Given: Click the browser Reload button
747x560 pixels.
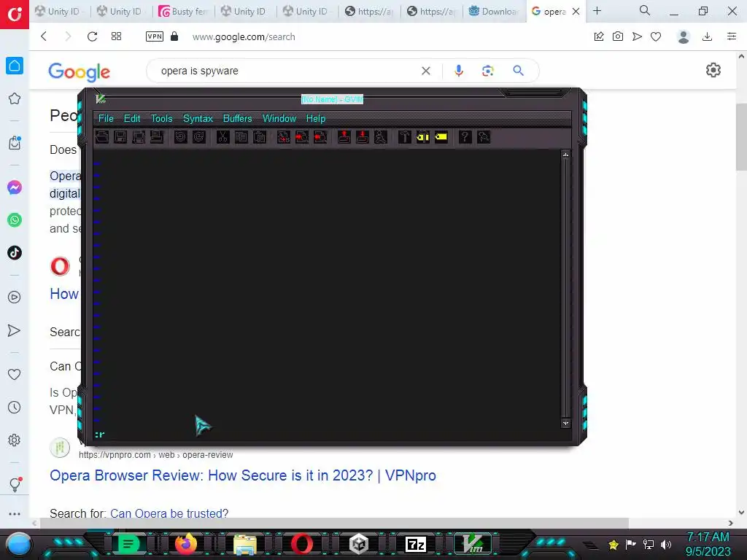Looking at the screenshot, I should point(92,36).
